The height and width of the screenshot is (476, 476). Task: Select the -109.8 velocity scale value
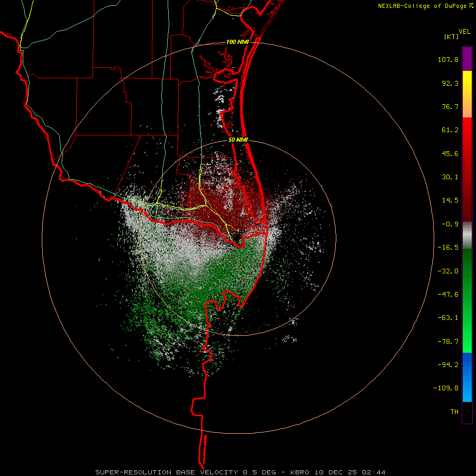446,388
